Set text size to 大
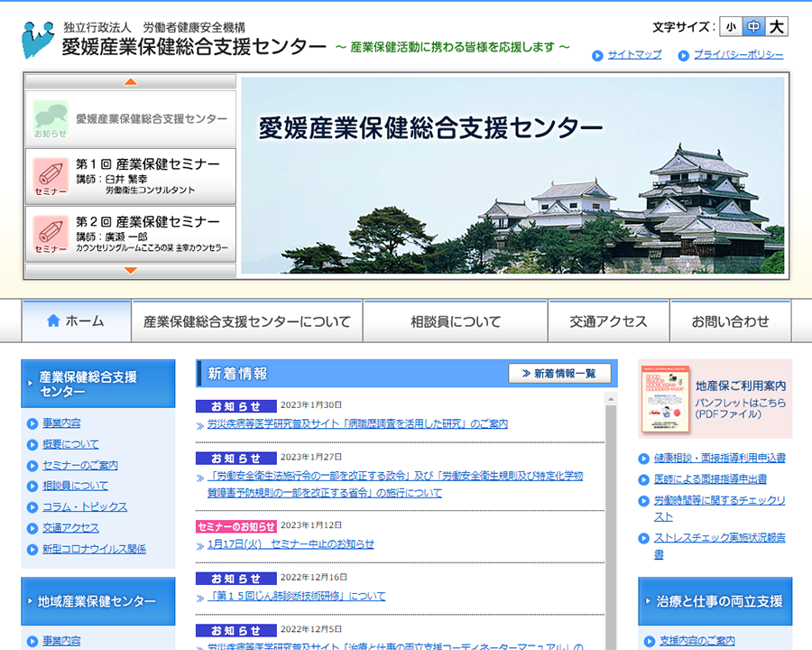 [x=777, y=27]
